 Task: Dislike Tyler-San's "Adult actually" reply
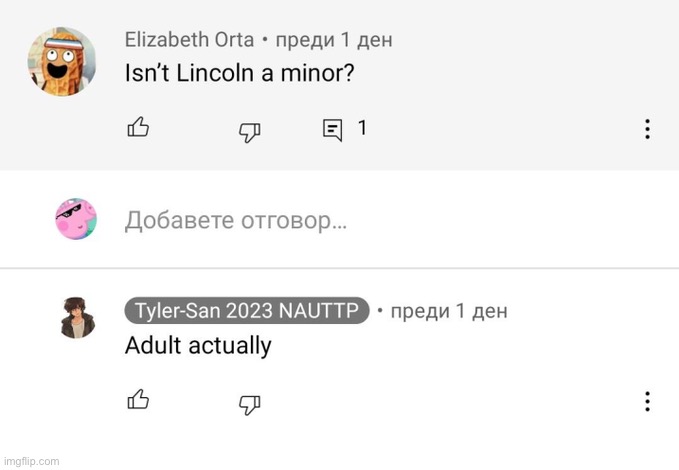pyautogui.click(x=250, y=405)
